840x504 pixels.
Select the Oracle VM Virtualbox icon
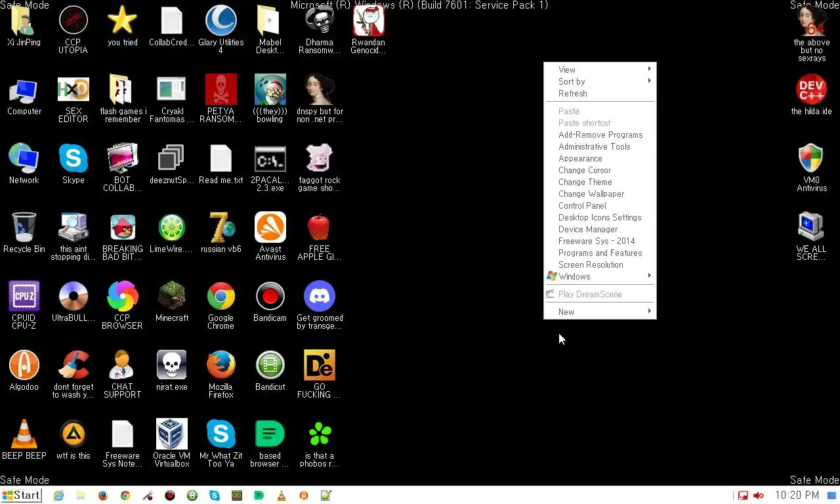[x=171, y=443]
